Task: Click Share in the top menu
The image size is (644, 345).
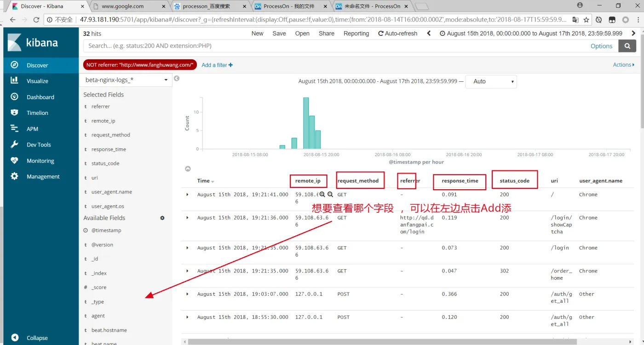Action: [327, 34]
